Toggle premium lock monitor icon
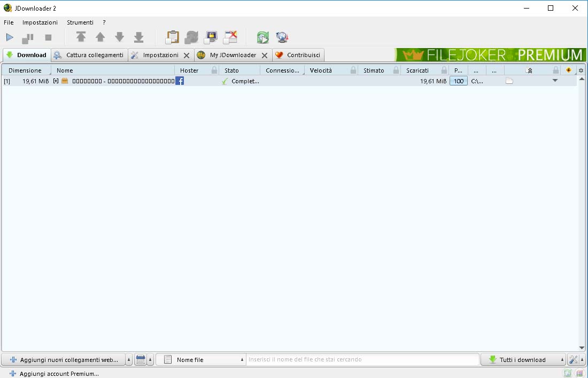The image size is (588, 378). 211,37
